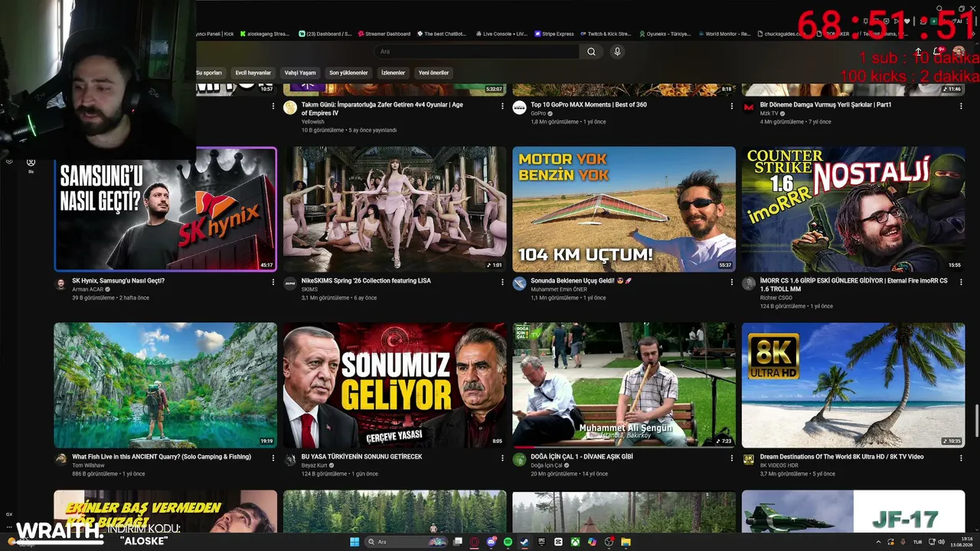This screenshot has height=551, width=980.
Task: Switch to 'The best ChatBot' browser tab
Action: pos(440,34)
